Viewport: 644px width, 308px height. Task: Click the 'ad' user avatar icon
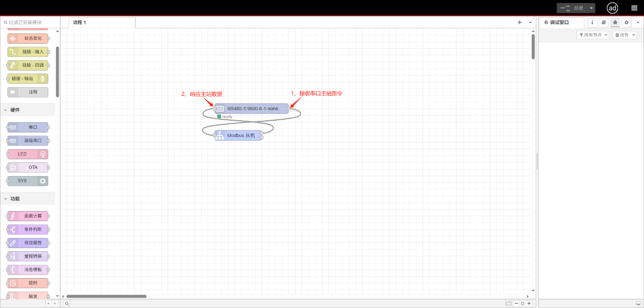point(613,8)
